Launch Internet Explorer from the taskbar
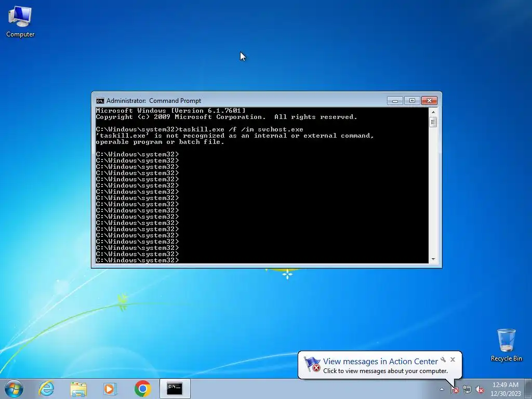 pos(46,389)
